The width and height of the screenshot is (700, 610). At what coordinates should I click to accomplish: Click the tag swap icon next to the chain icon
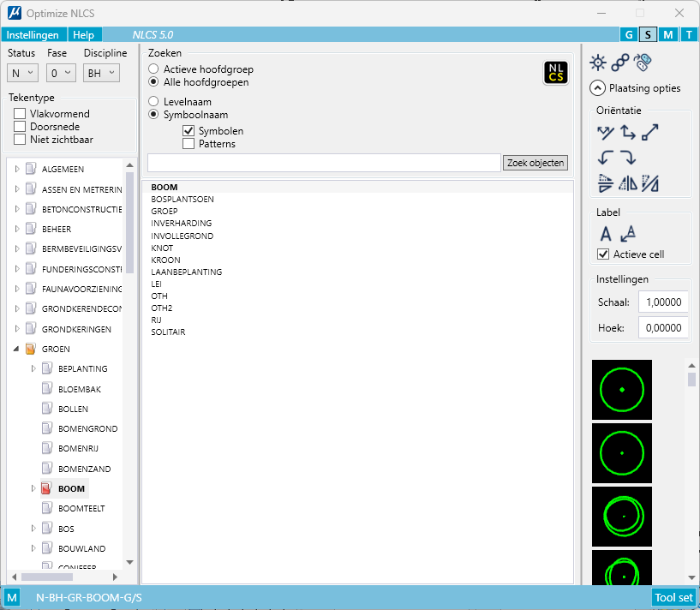tap(642, 63)
